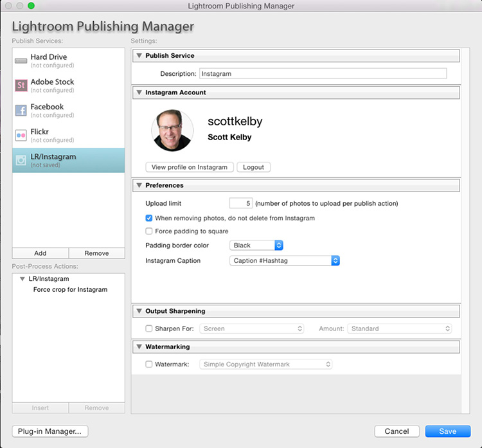Enable the Watermark checkbox

[149, 364]
